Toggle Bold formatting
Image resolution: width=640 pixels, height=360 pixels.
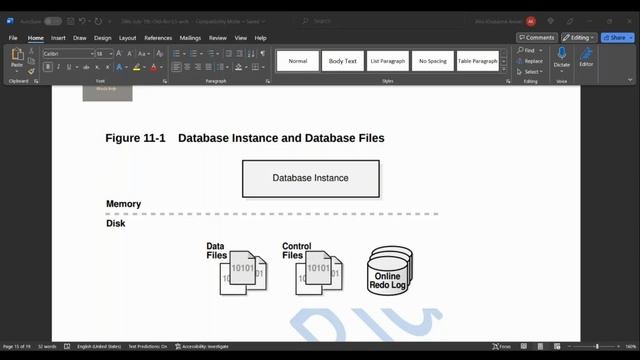48,67
